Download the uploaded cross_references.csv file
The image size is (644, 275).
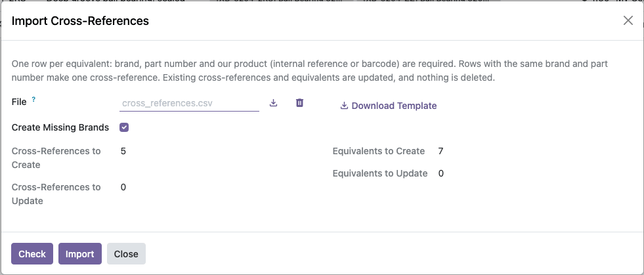pyautogui.click(x=273, y=103)
